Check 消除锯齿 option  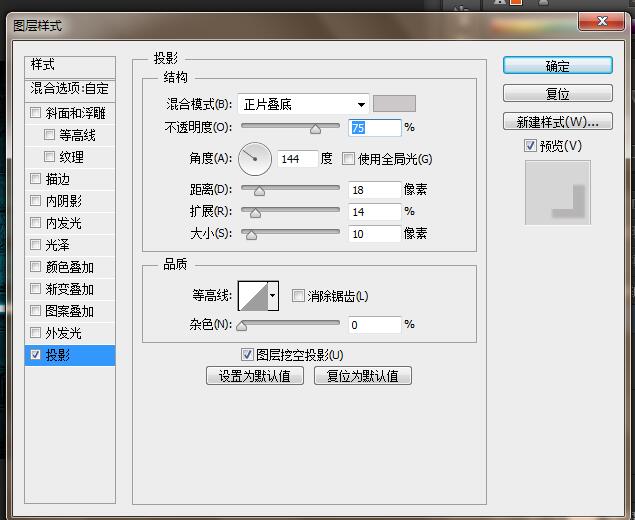[x=298, y=296]
